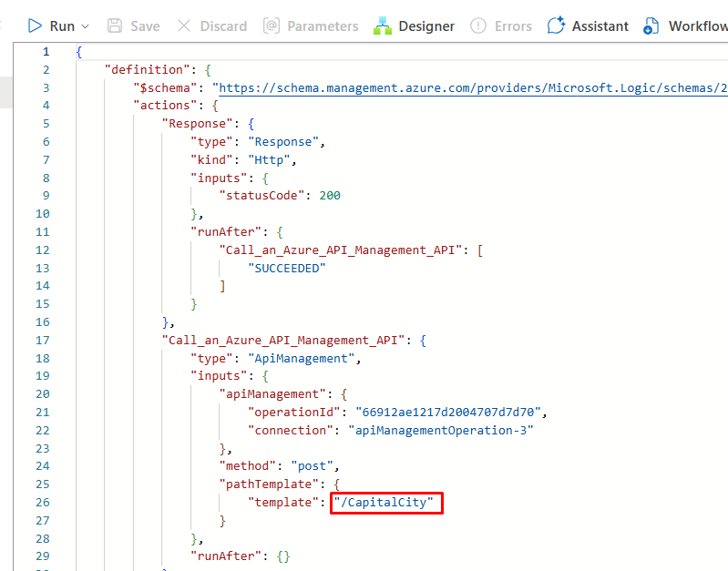Show the Errors panel
The width and height of the screenshot is (728, 571).
pos(501,25)
